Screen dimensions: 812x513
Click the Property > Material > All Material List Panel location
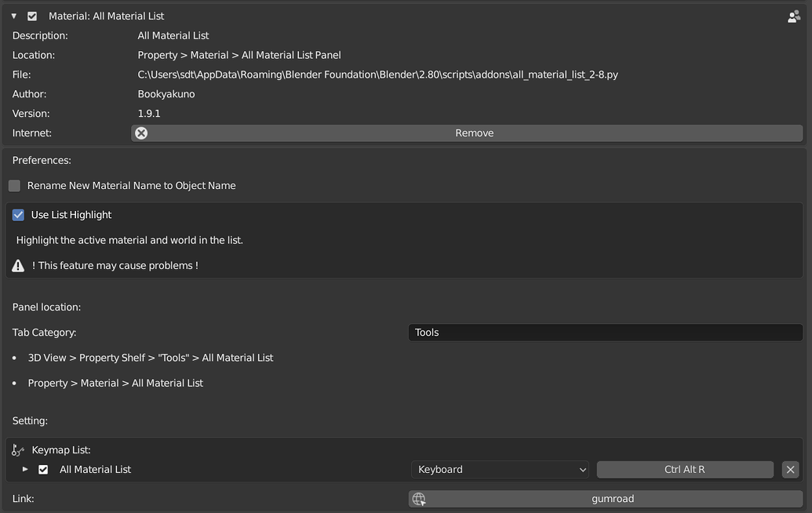tap(239, 55)
